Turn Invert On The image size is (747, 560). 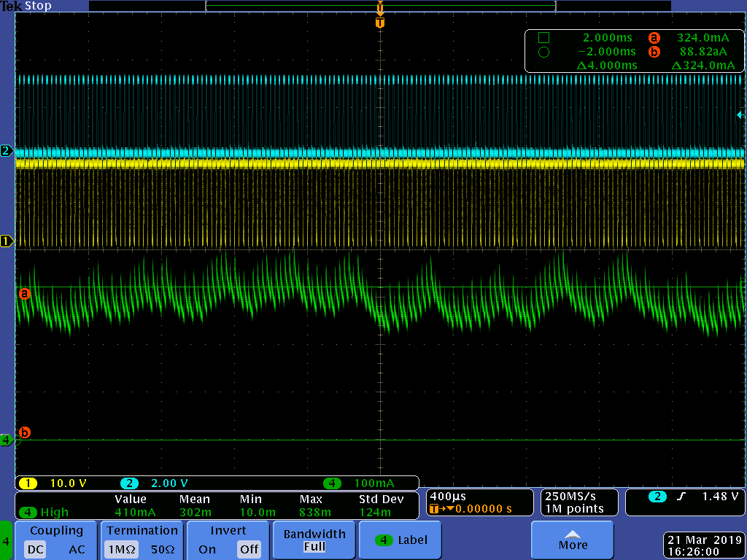207,550
